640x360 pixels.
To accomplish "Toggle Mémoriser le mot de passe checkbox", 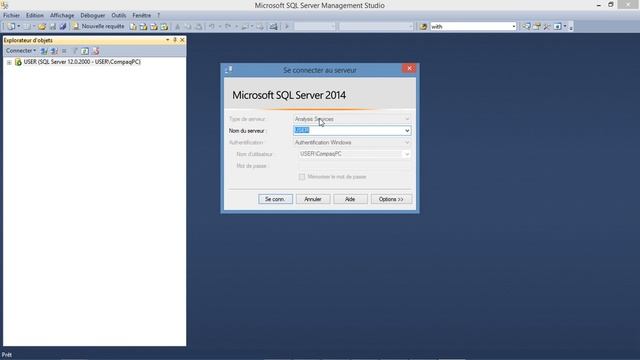I will (x=302, y=177).
